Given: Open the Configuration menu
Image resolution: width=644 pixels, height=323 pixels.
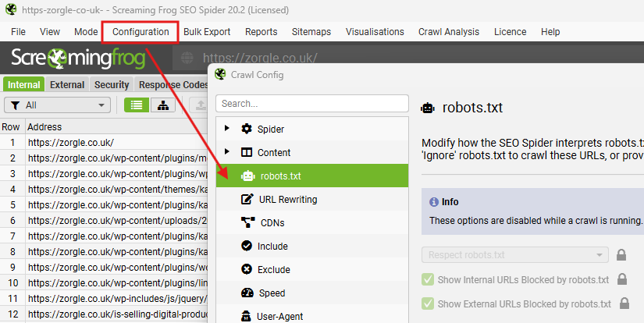Looking at the screenshot, I should pos(141,32).
